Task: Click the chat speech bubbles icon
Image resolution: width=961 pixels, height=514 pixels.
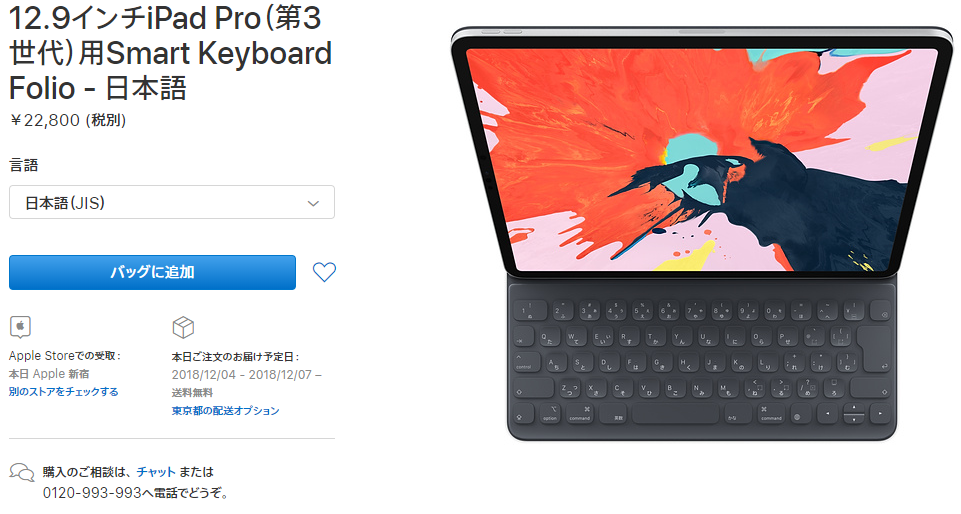Action: tap(22, 472)
